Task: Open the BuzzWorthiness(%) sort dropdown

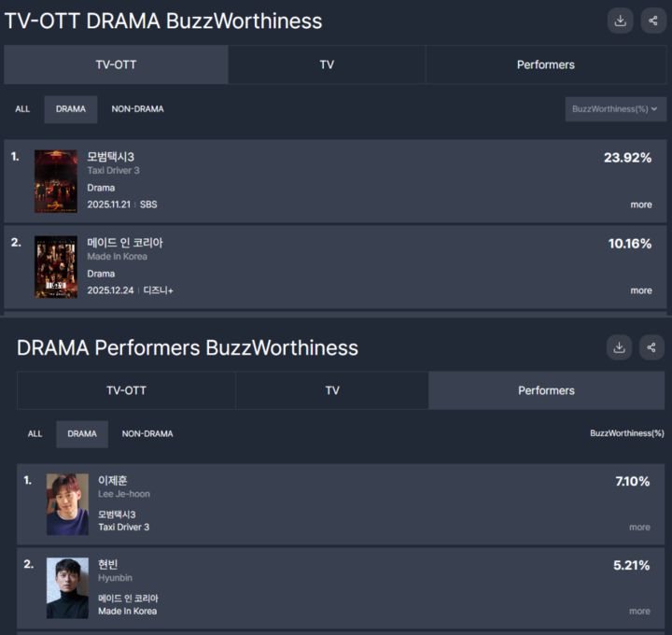Action: click(x=615, y=109)
